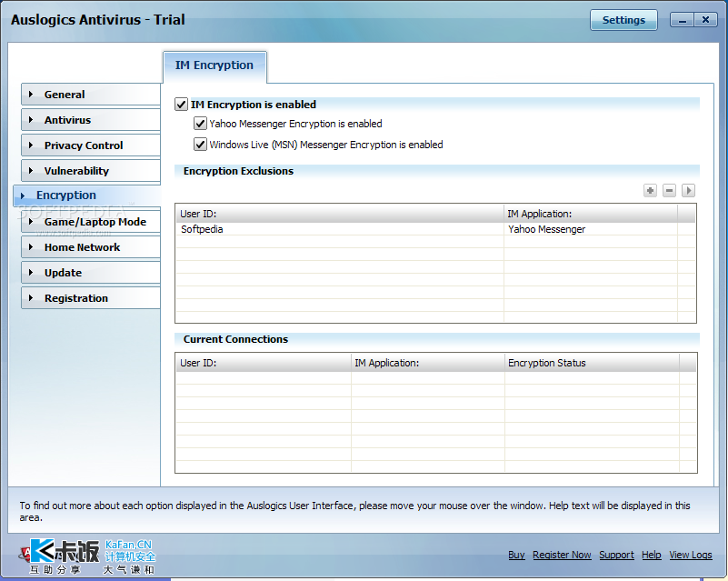
Task: Toggle Windows Live (MSN) Messenger Encryption checkbox
Action: point(200,145)
